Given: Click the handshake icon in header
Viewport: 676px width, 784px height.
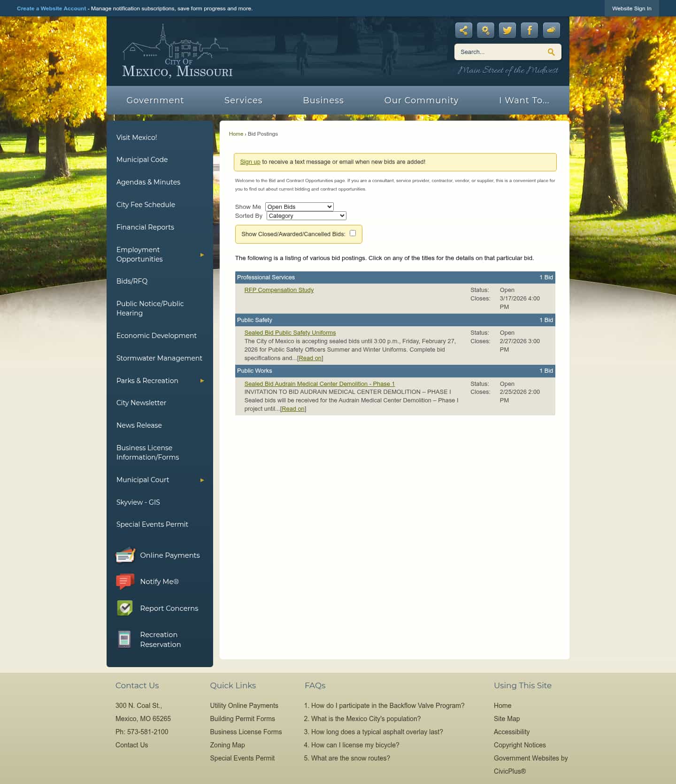Looking at the screenshot, I should pos(551,31).
